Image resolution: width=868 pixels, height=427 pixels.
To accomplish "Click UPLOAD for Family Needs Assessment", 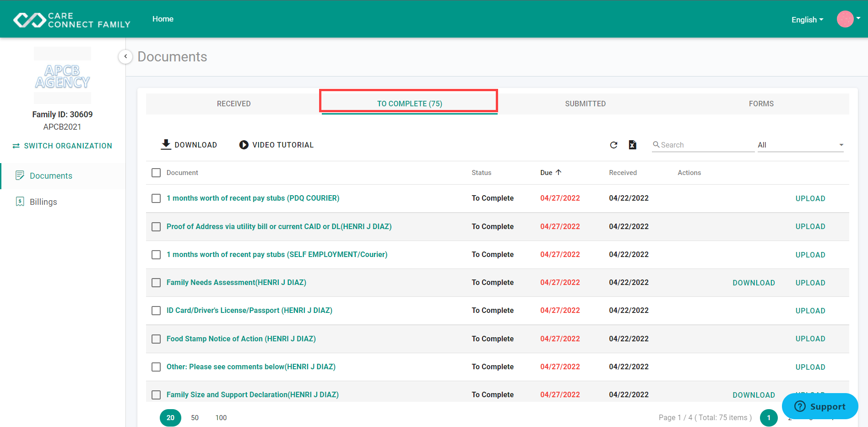I will tap(810, 283).
